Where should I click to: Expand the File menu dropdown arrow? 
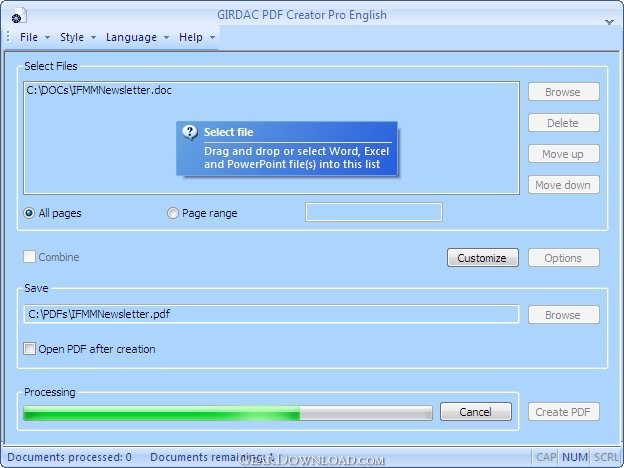pyautogui.click(x=47, y=38)
